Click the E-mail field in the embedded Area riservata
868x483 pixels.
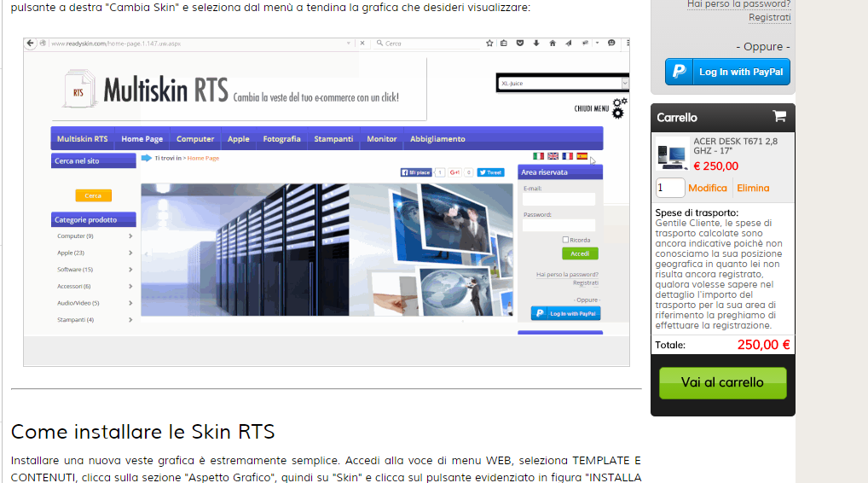(x=558, y=199)
